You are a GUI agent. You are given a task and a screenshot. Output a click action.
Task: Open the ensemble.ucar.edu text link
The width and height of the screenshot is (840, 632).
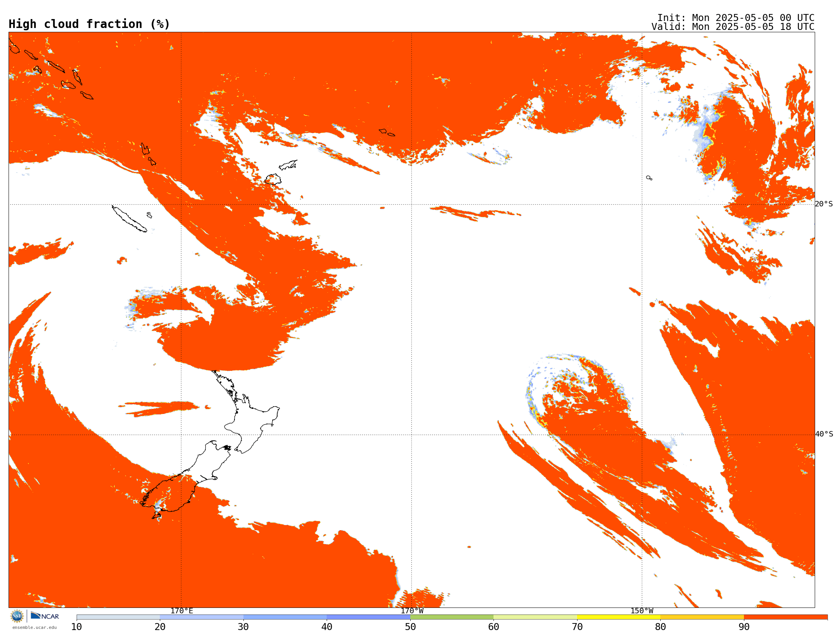click(x=34, y=627)
